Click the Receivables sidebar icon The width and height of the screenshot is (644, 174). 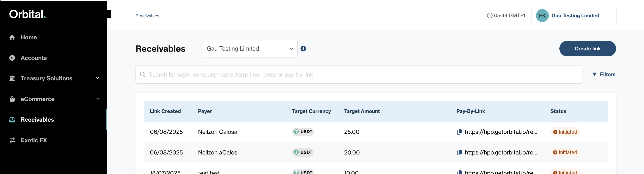coord(12,120)
